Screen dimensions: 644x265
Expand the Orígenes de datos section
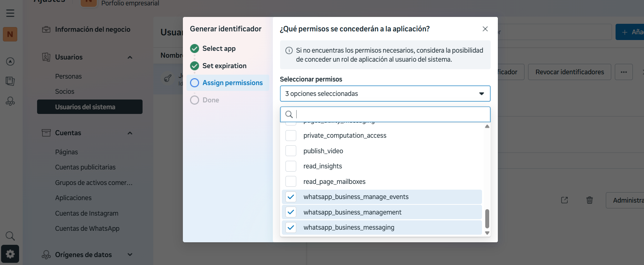(x=130, y=255)
